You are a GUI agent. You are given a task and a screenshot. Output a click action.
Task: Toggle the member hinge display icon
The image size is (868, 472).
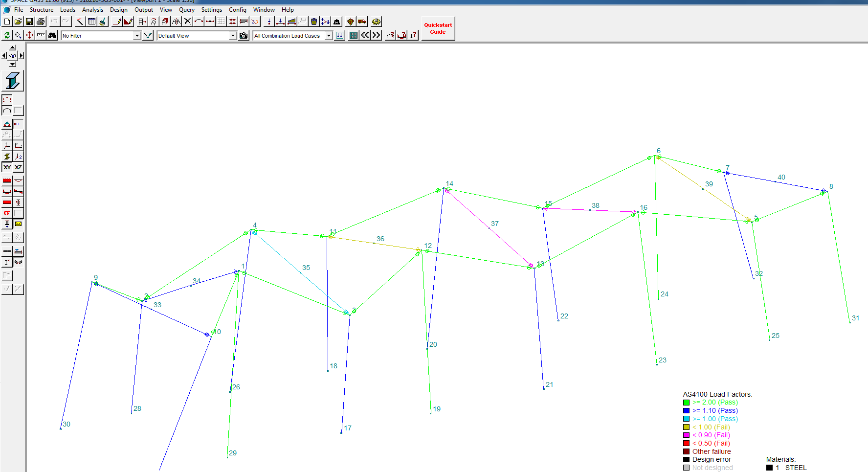point(18,124)
